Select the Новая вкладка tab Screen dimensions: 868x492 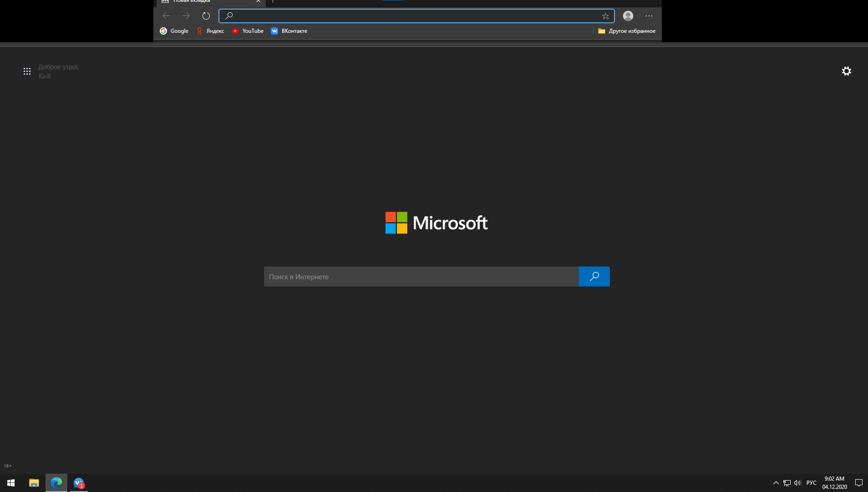[x=211, y=2]
